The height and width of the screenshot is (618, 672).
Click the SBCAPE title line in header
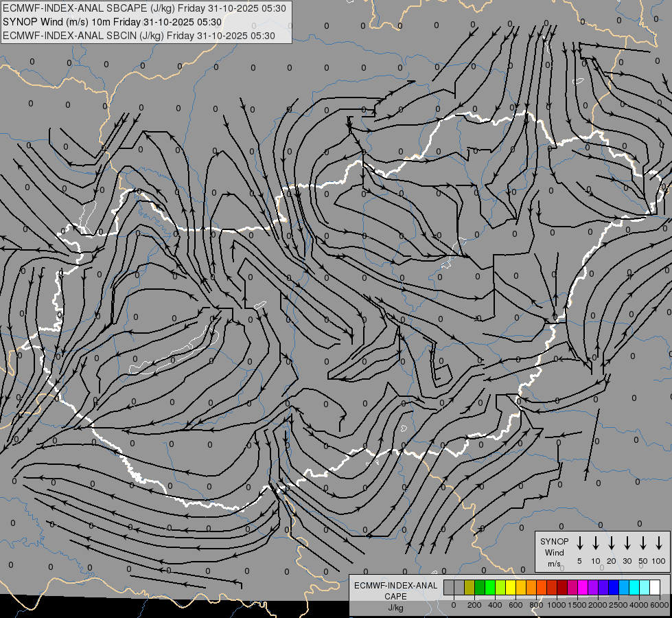coord(144,8)
